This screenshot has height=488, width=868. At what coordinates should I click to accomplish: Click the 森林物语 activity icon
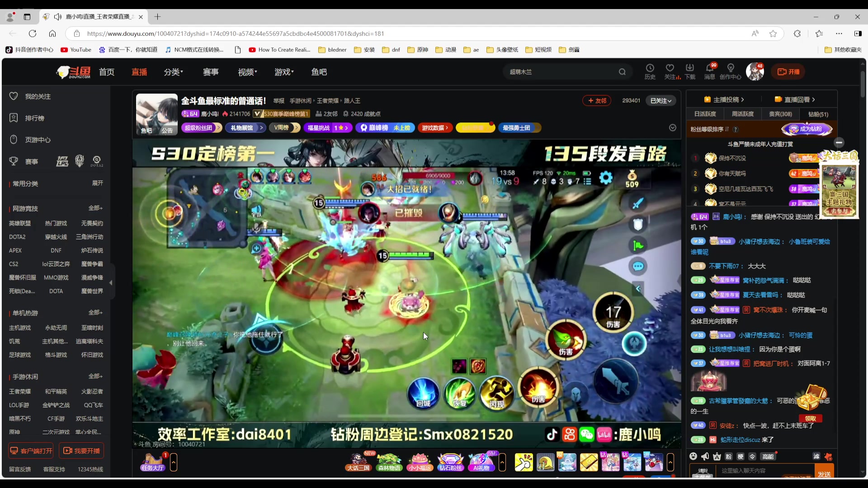pyautogui.click(x=389, y=462)
